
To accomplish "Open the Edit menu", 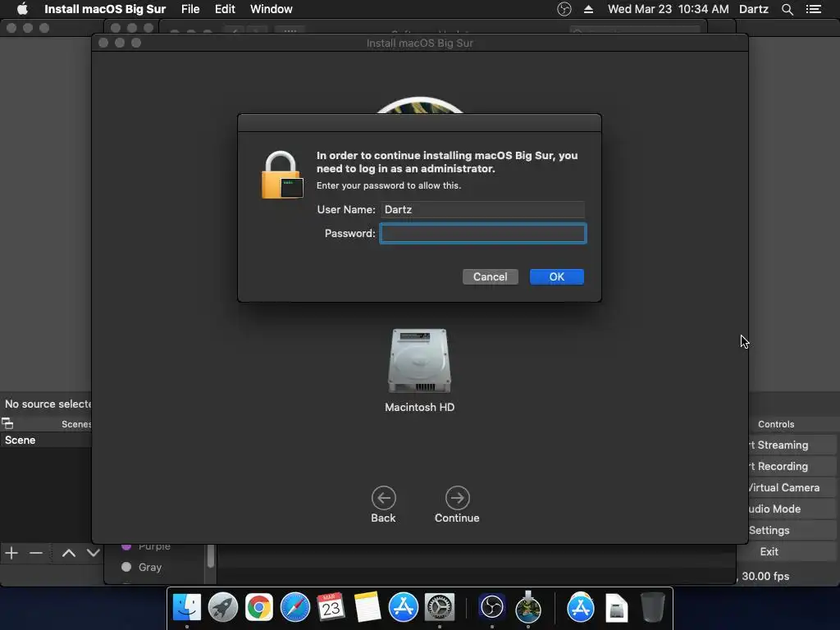I will (x=225, y=9).
